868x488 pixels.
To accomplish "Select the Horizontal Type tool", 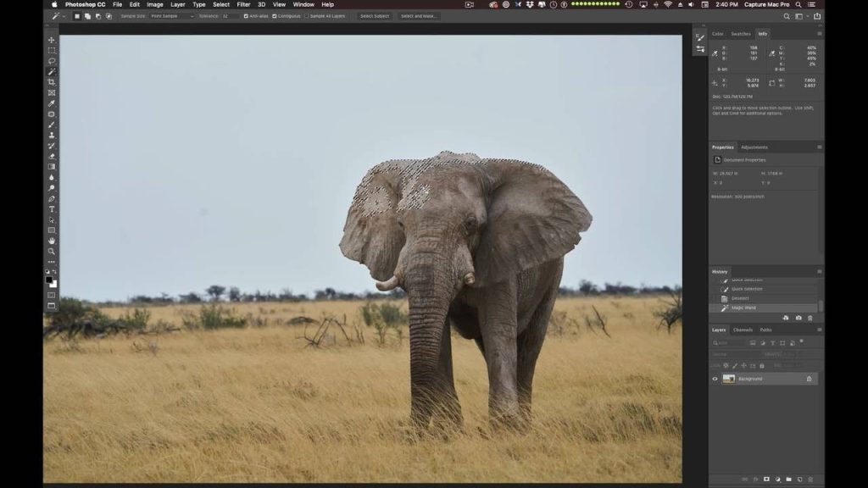I will 52,209.
